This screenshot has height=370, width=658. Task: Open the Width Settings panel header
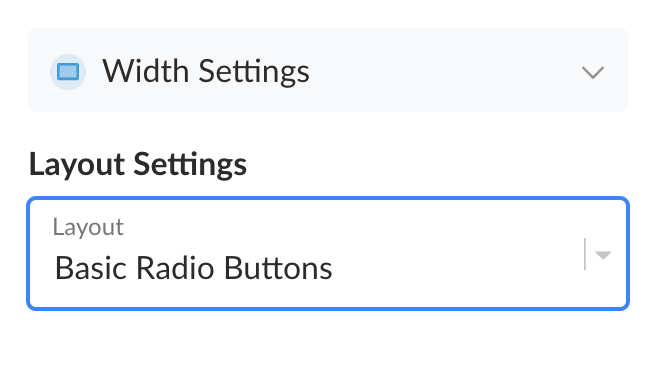pyautogui.click(x=328, y=70)
